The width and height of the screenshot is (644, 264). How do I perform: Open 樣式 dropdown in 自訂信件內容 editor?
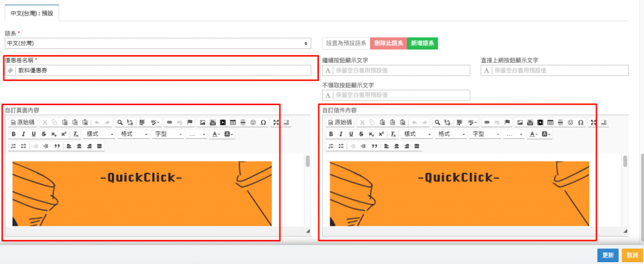pyautogui.click(x=417, y=134)
